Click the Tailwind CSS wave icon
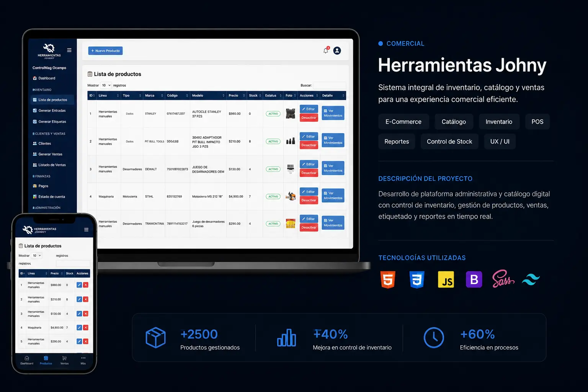Screen dimensions: 588x392 531,279
